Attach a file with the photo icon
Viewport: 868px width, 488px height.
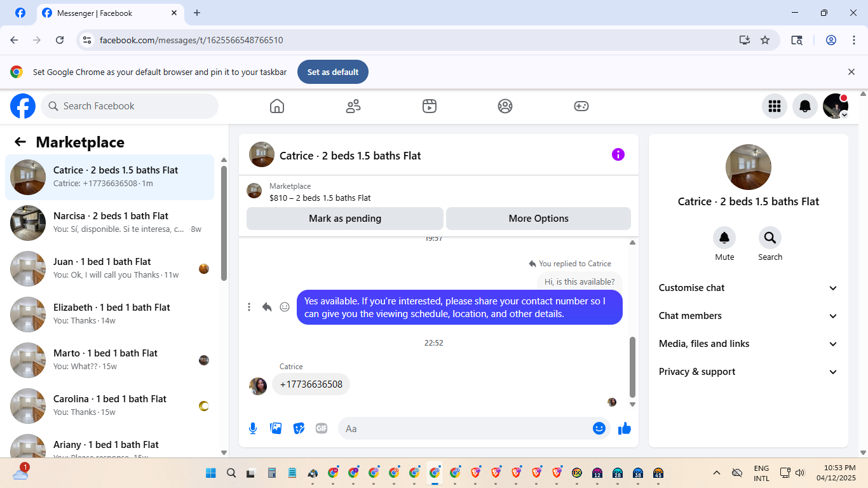276,428
